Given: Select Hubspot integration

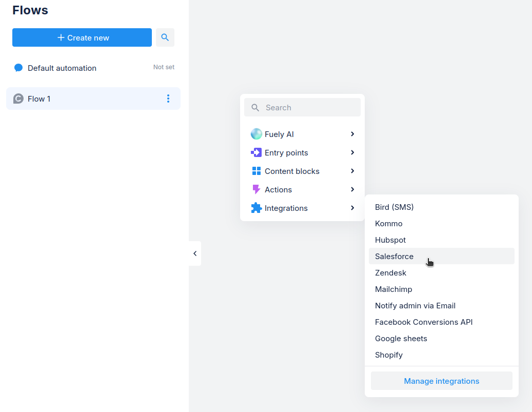Looking at the screenshot, I should (x=441, y=240).
